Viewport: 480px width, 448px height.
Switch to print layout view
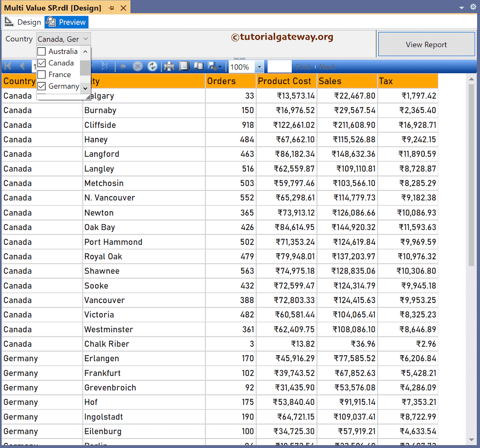(x=184, y=66)
